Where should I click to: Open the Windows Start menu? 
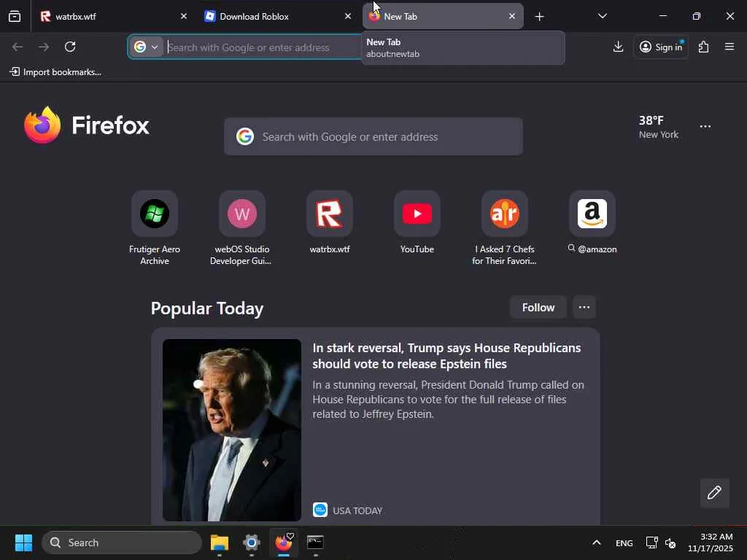pos(24,542)
